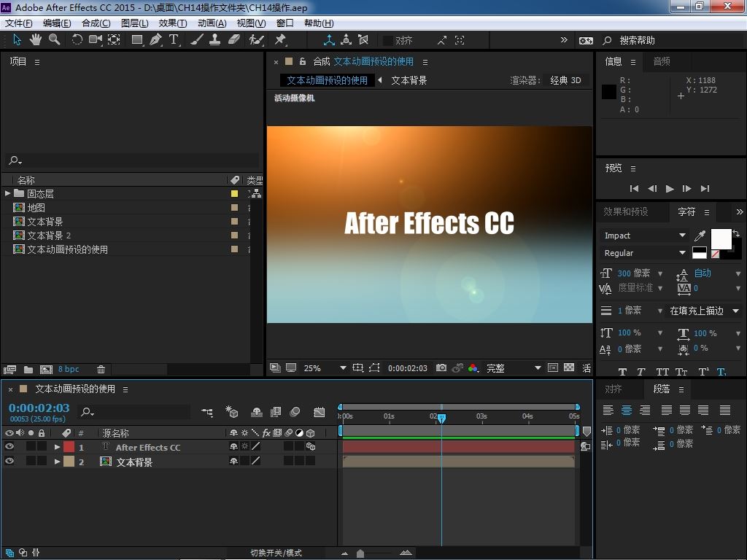
Task: Open the Impact font family dropdown
Action: 643,236
